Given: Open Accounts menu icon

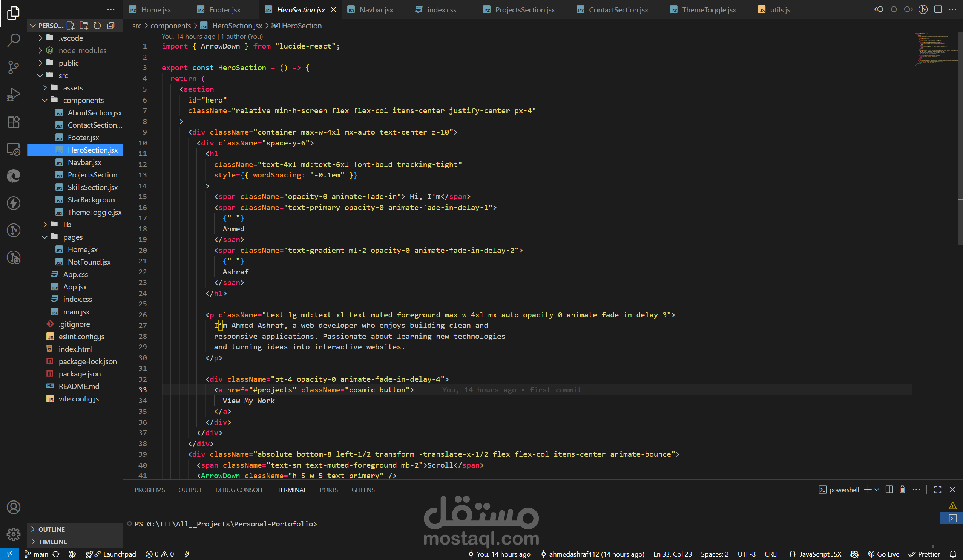Looking at the screenshot, I should 13,507.
